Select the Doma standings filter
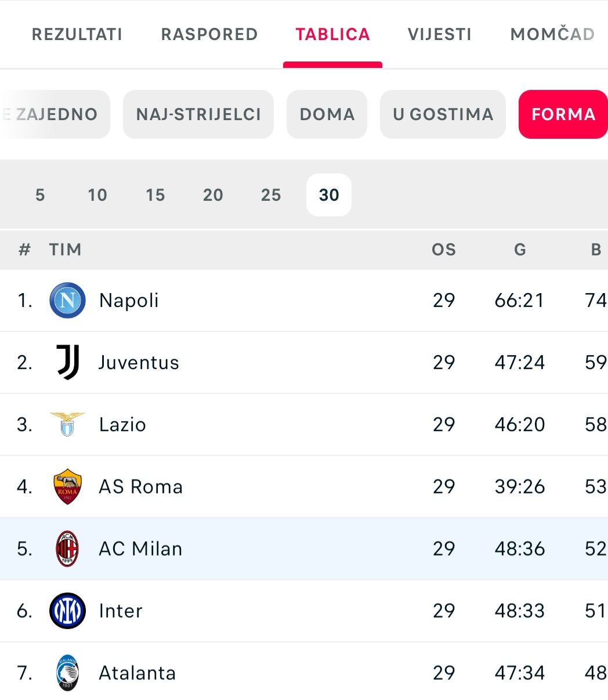Screen dimensions: 608x700 (x=327, y=114)
